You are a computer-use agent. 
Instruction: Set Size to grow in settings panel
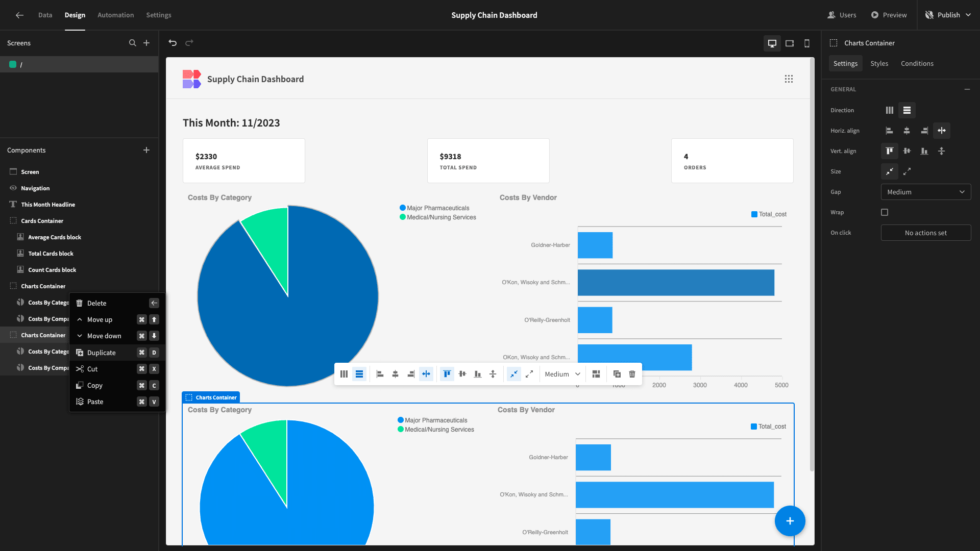(x=907, y=171)
